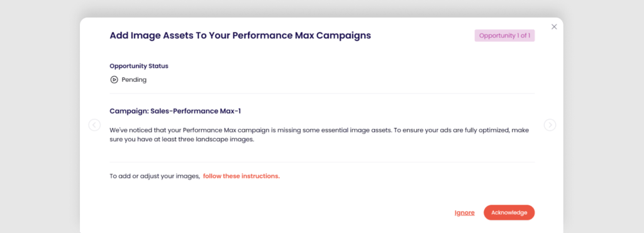
Task: Click the Add Image Assets dialog title
Action: pyautogui.click(x=240, y=35)
